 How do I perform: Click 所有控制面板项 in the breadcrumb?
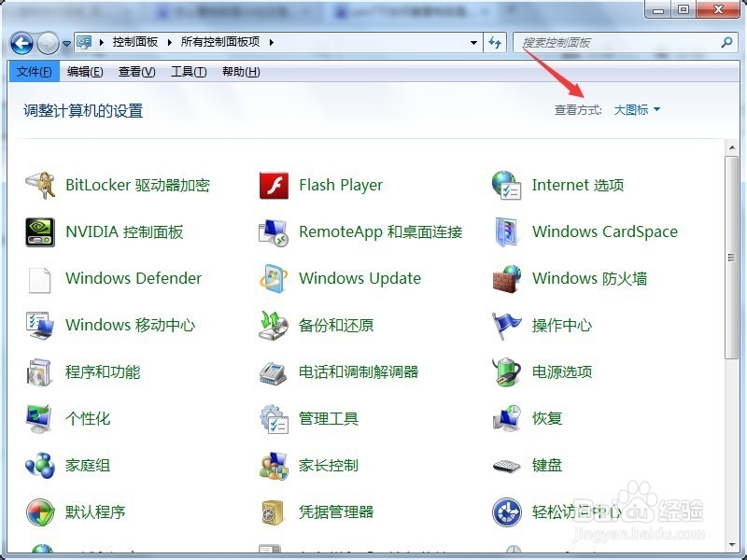220,42
